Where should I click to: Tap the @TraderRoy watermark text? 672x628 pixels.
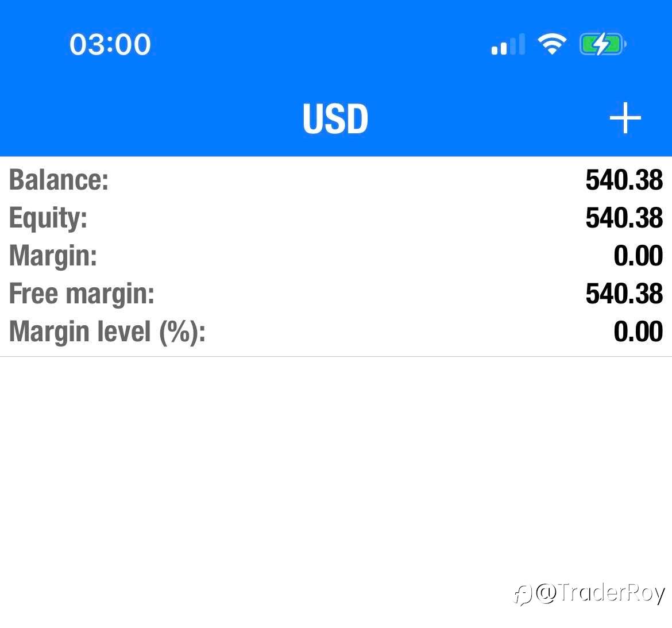click(600, 593)
